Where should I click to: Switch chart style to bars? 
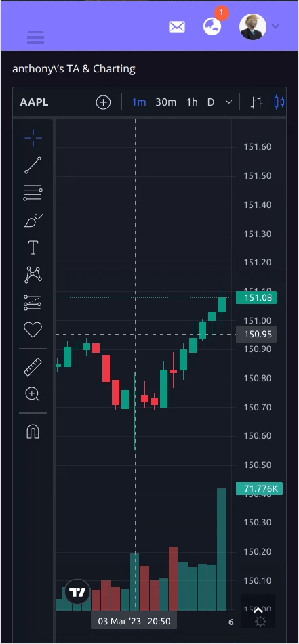tap(257, 102)
